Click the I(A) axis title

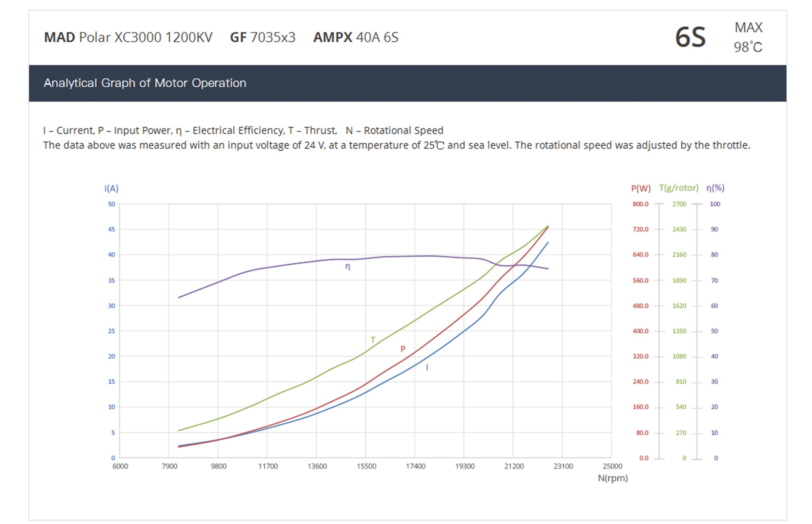(x=111, y=188)
